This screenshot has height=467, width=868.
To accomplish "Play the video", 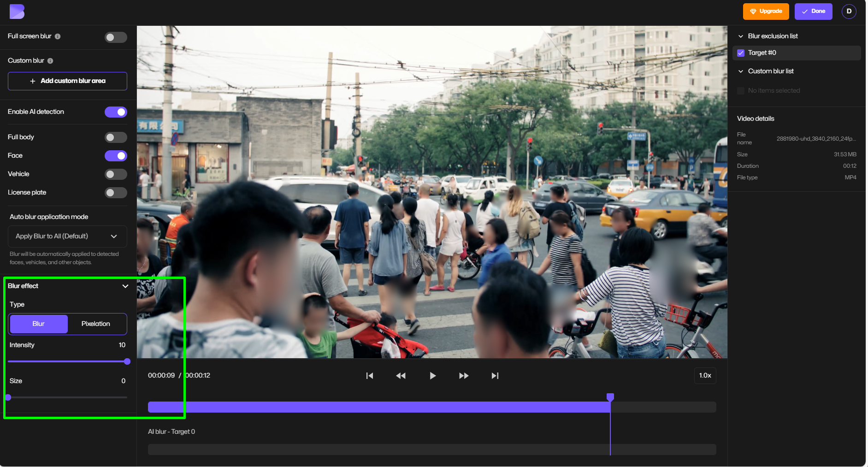I will click(x=432, y=375).
